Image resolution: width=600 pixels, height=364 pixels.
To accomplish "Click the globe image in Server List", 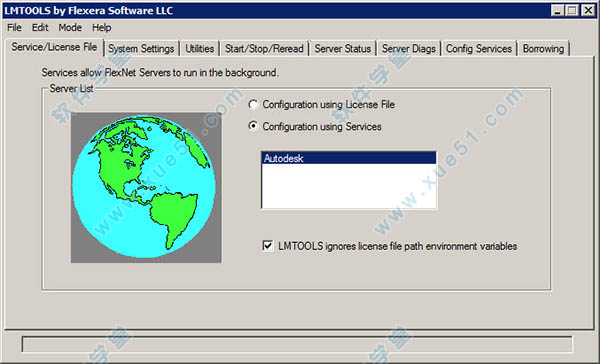I will click(146, 187).
